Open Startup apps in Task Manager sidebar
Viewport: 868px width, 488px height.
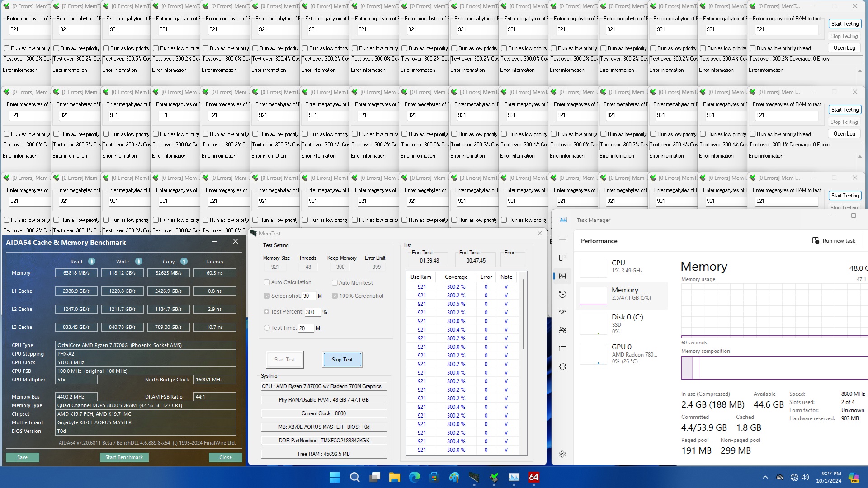(x=562, y=312)
